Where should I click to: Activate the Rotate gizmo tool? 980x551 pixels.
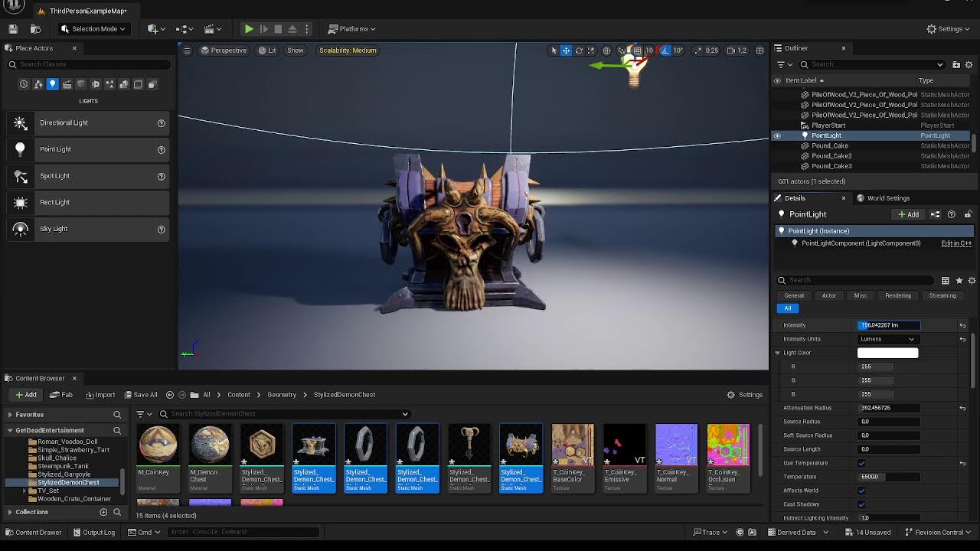579,51
